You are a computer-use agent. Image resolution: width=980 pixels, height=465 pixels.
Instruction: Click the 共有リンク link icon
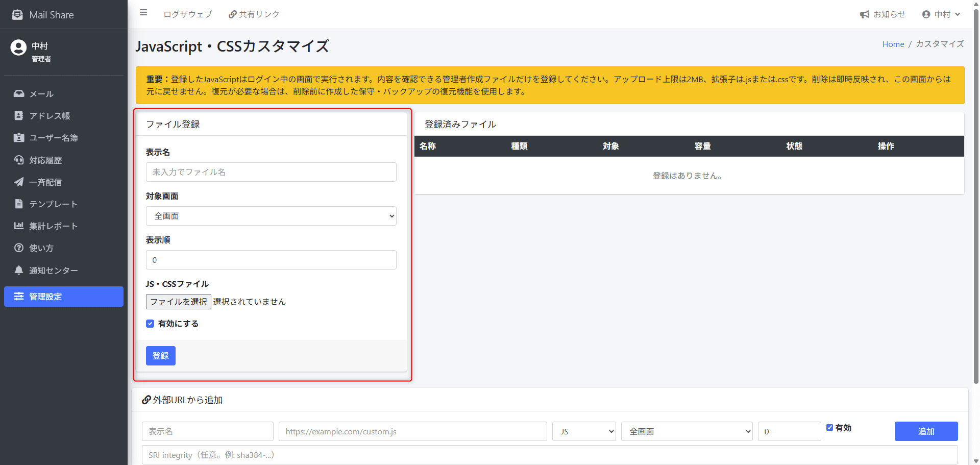pos(232,14)
